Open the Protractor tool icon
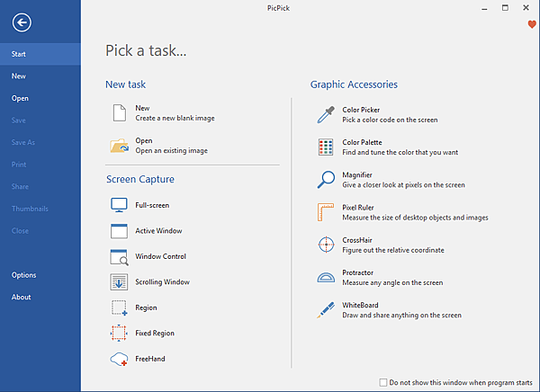 coord(326,277)
